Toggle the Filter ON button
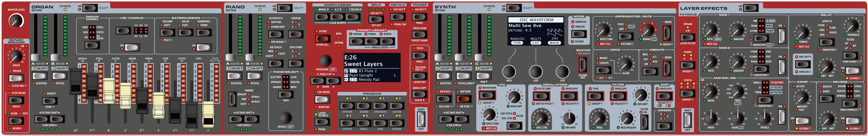 coord(644,122)
